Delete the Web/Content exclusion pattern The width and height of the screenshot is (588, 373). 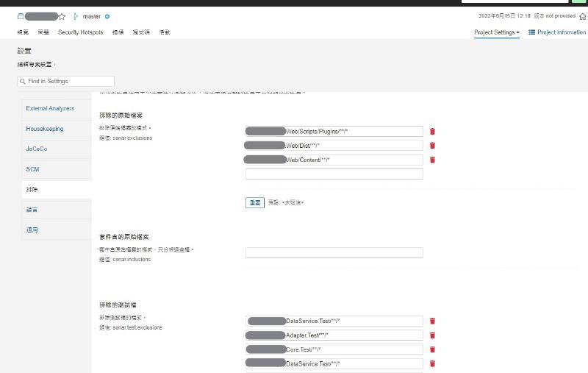[x=432, y=160]
